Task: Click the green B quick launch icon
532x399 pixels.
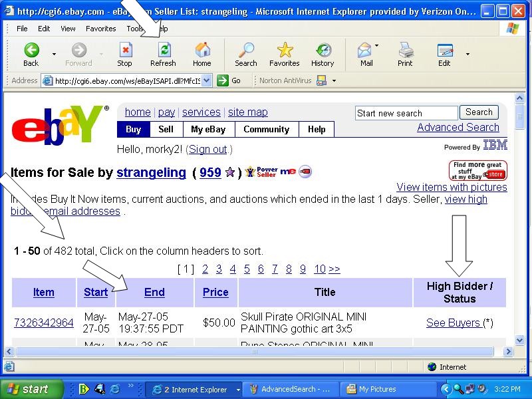Action: pyautogui.click(x=84, y=389)
